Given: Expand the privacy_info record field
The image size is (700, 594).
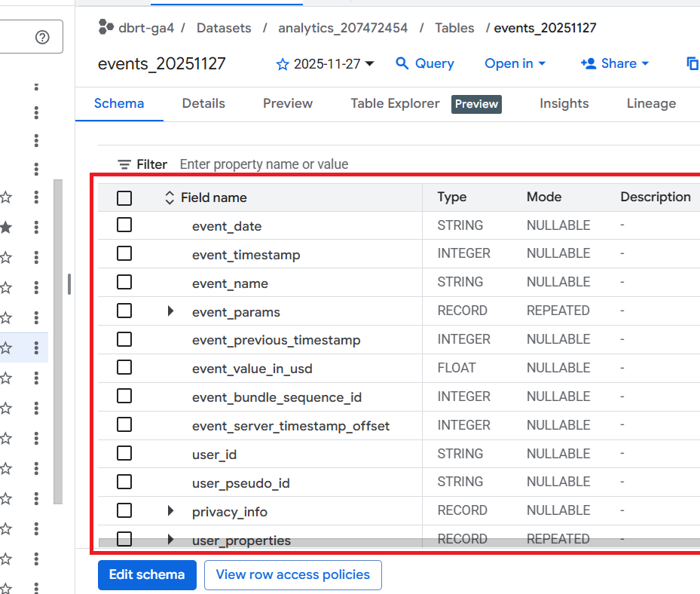Looking at the screenshot, I should [170, 511].
